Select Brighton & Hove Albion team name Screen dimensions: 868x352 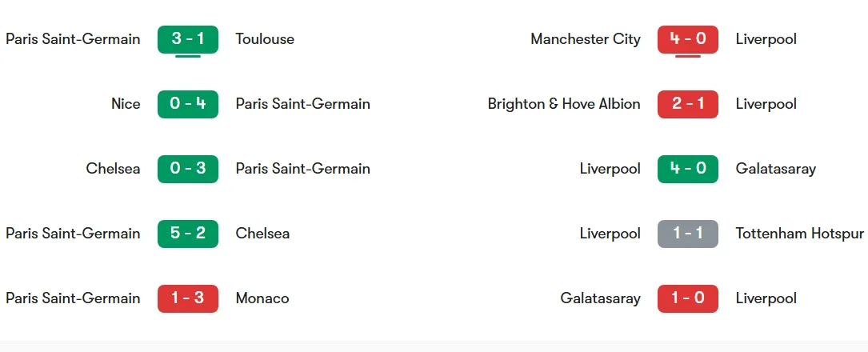click(x=564, y=104)
